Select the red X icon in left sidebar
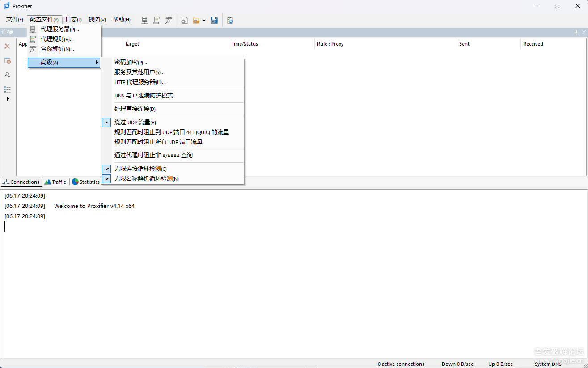The width and height of the screenshot is (588, 368). (x=7, y=46)
